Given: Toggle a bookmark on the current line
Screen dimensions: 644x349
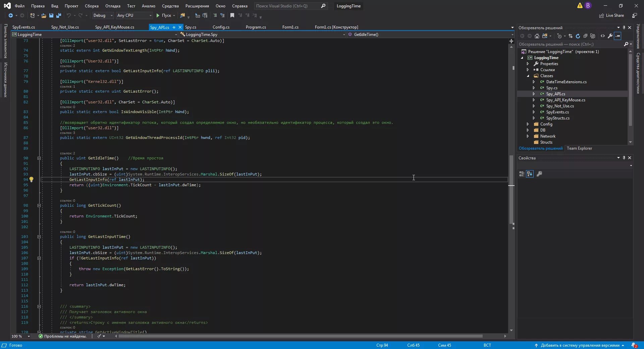Looking at the screenshot, I should tap(232, 15).
